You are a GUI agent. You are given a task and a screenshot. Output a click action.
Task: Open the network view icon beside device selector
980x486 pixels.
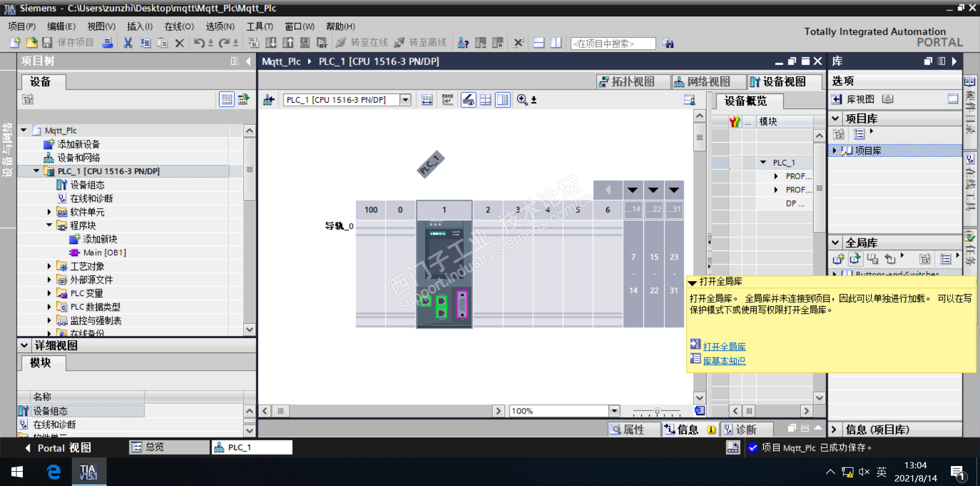coord(269,100)
